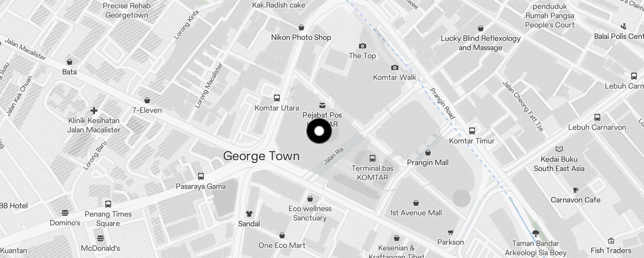Click the Sandal clothing shirt icon

tap(249, 214)
